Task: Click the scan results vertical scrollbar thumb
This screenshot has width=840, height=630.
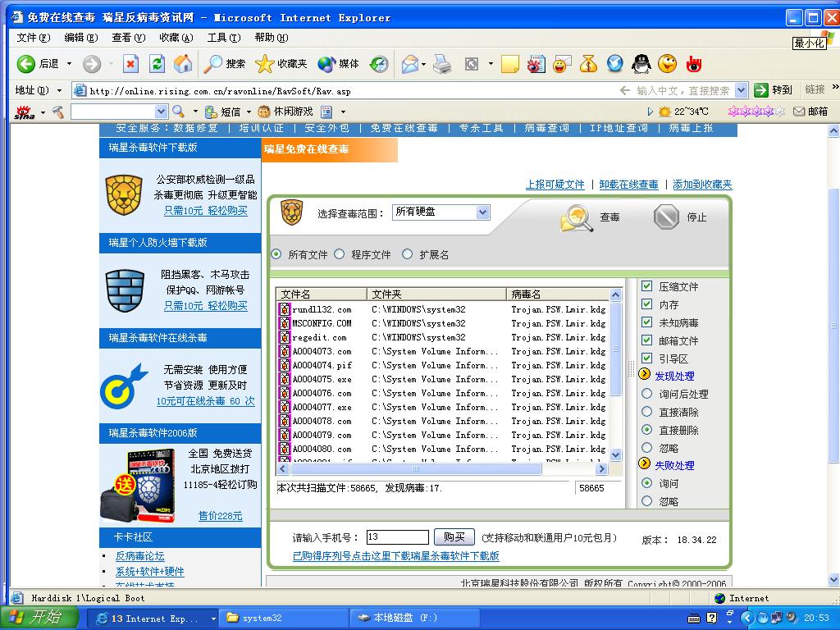Action: 615,348
